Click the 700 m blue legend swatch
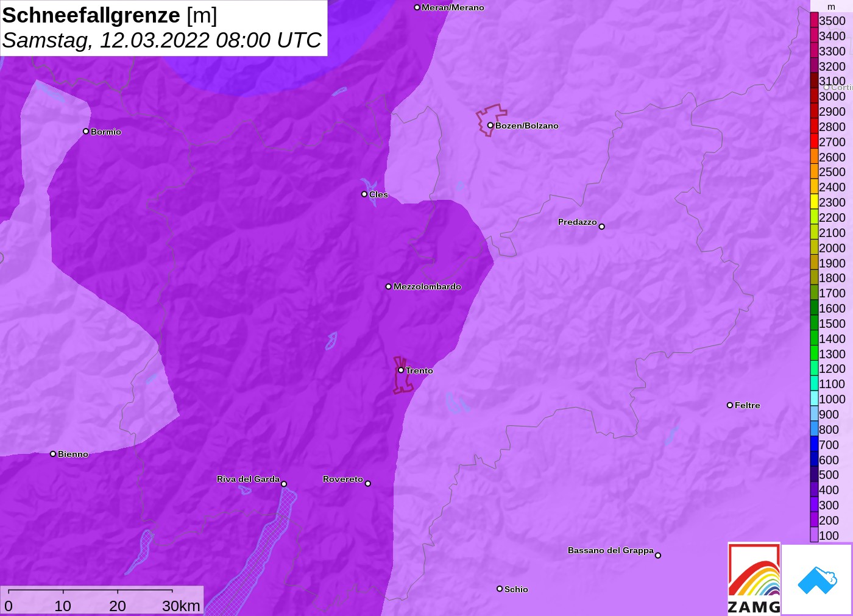Image resolution: width=853 pixels, height=616 pixels. [x=814, y=444]
